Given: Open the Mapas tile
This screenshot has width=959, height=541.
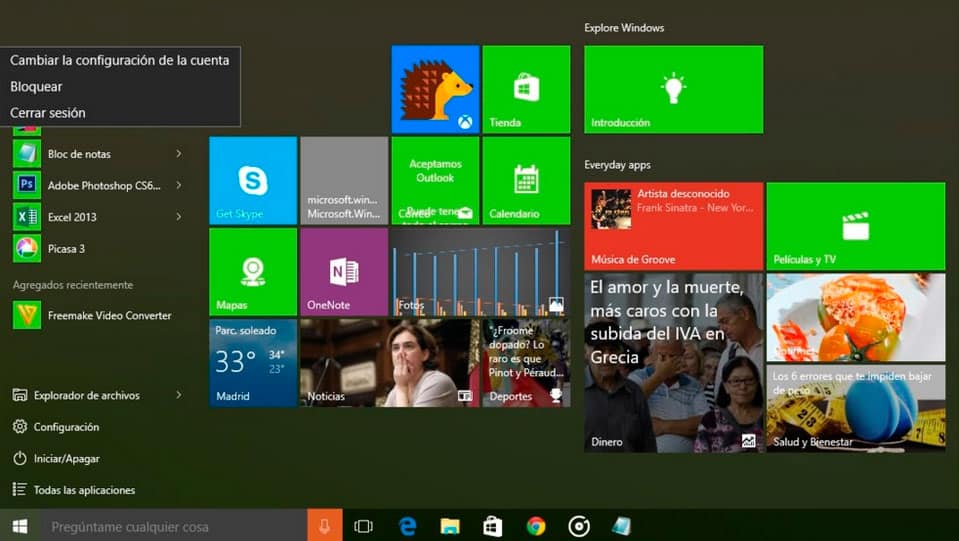Looking at the screenshot, I should click(x=253, y=272).
